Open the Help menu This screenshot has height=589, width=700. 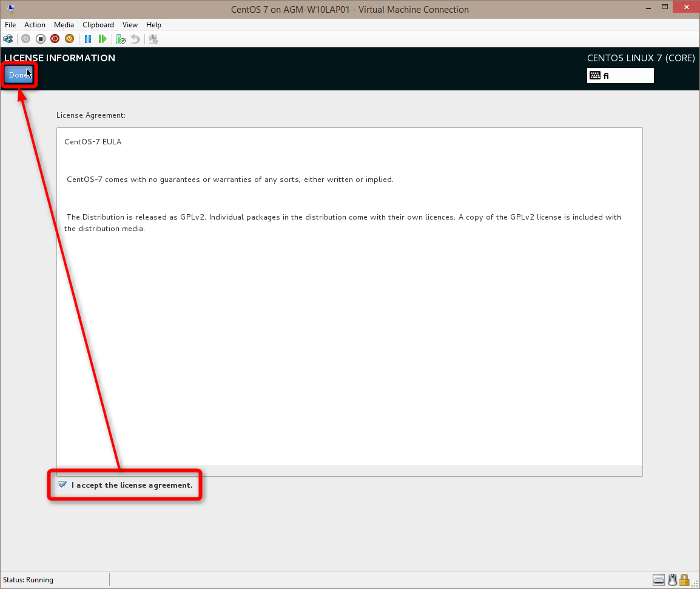pos(153,24)
